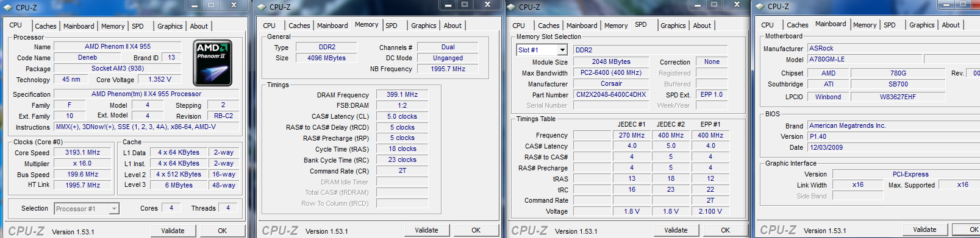
Task: Click the BIOS Date value 12/03/2009
Action: tap(893, 147)
